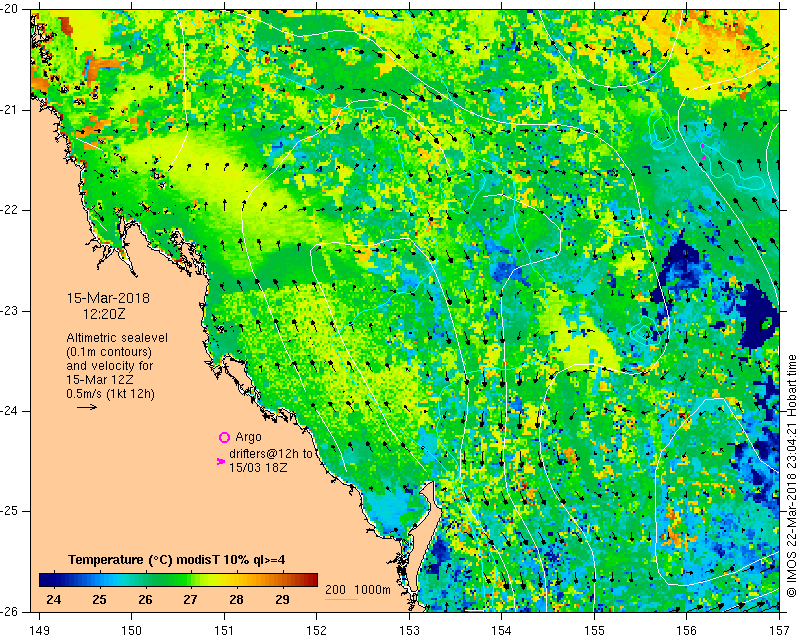Click the latitude '-23' axis label
The height and width of the screenshot is (640, 800).
pyautogui.click(x=10, y=311)
